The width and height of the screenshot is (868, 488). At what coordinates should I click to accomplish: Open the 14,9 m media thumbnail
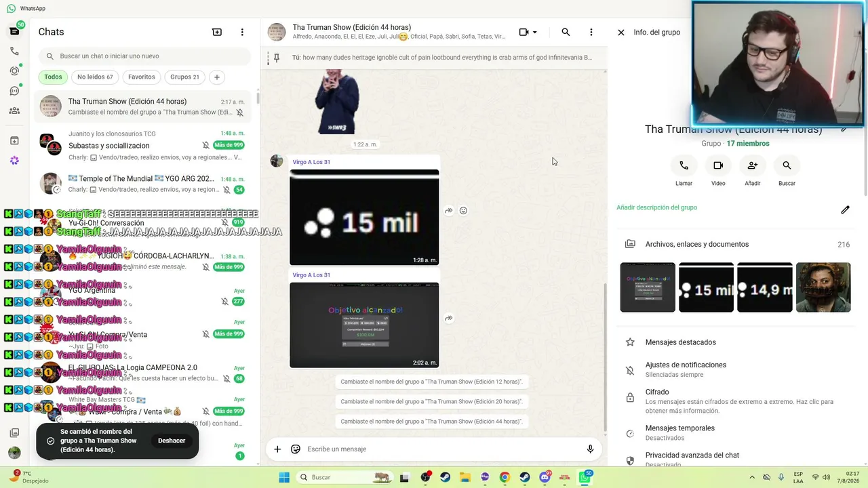click(764, 287)
